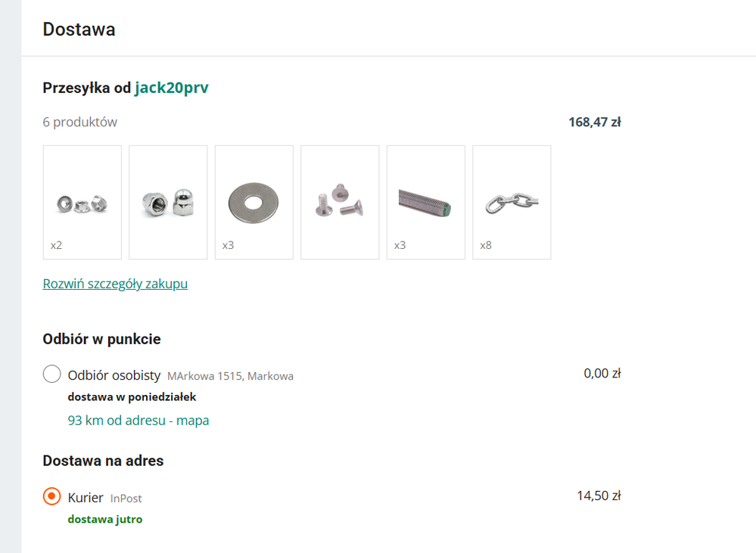Open the threaded rod product thumbnail

[425, 203]
